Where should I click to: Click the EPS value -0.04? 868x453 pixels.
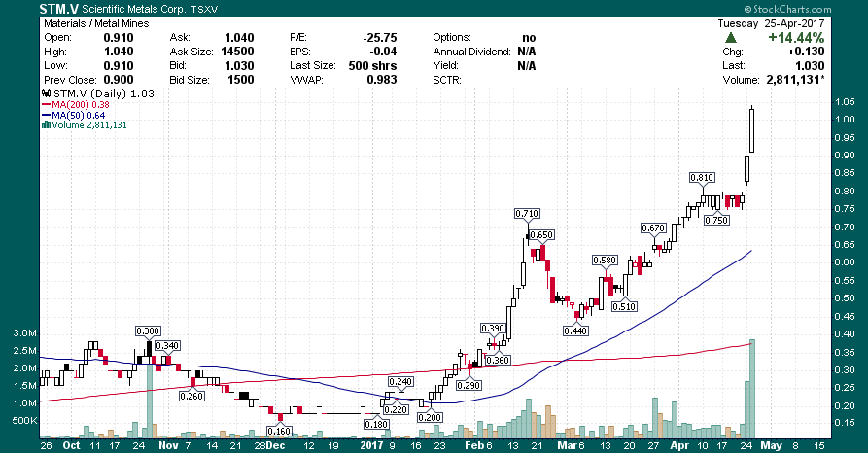382,52
